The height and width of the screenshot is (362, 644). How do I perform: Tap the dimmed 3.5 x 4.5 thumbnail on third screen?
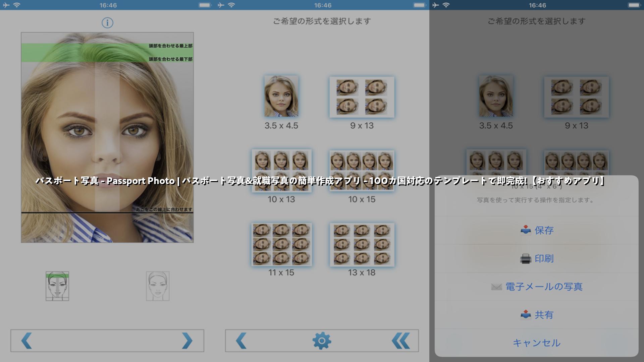[x=496, y=96]
